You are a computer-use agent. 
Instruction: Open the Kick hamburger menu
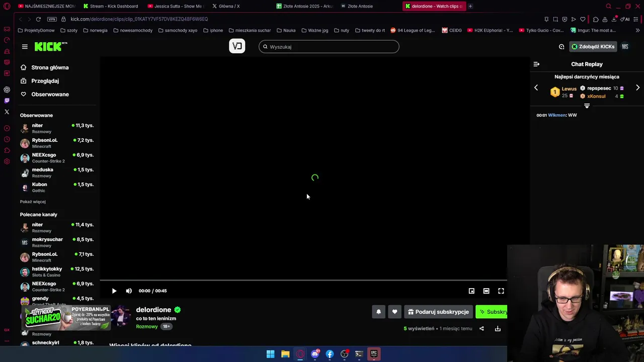tap(25, 47)
